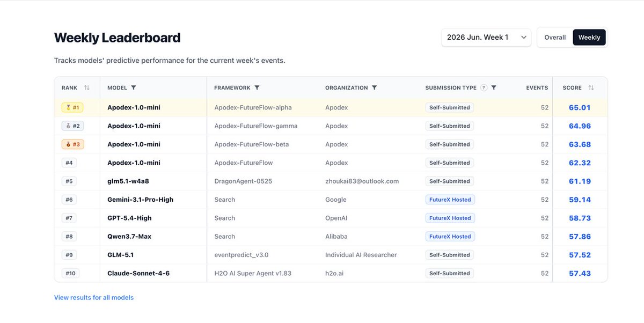644x323 pixels.
Task: Click organization OpenAI
Action: tap(337, 218)
